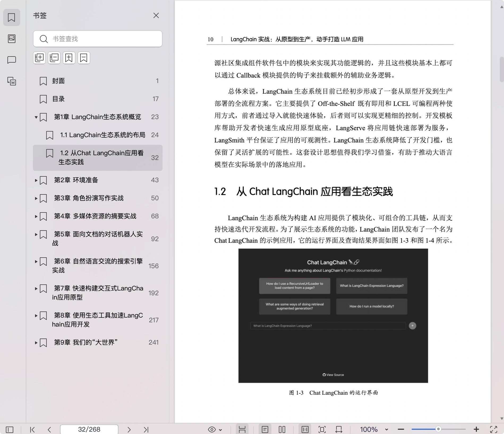
Task: Go to bookmark 第9章 我们的"大世界"
Action: [x=86, y=342]
